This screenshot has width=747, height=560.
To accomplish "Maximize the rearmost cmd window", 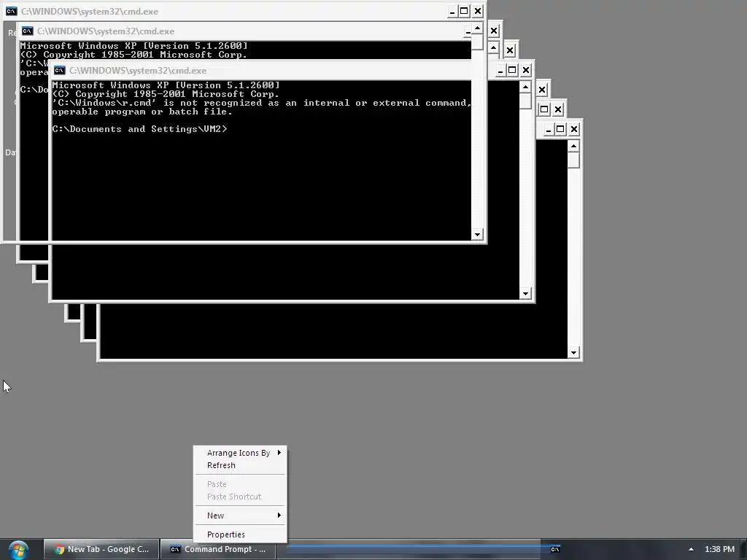I will 561,129.
